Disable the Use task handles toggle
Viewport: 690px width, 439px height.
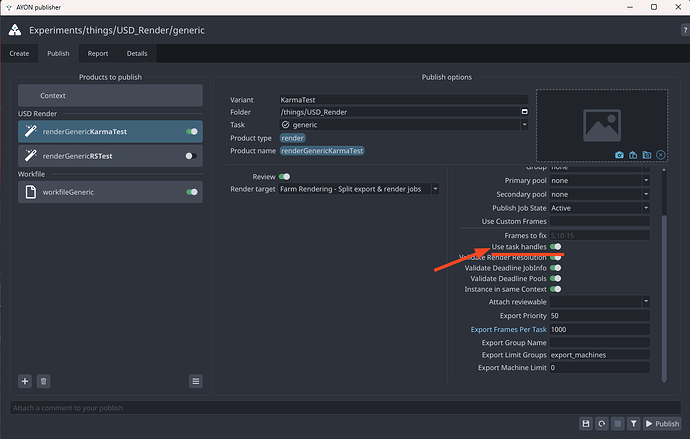(555, 246)
